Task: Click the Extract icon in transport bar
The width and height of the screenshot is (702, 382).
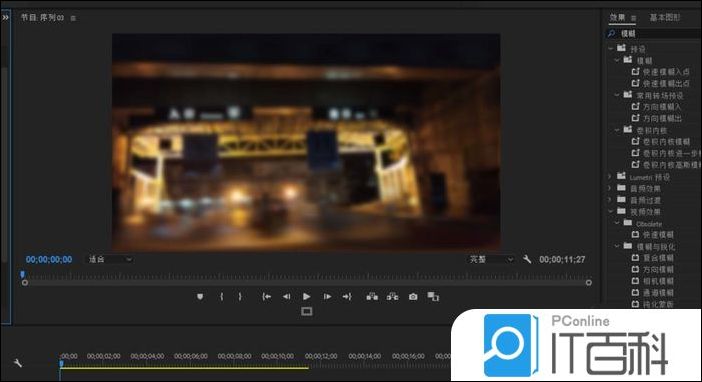Action: coord(393,296)
